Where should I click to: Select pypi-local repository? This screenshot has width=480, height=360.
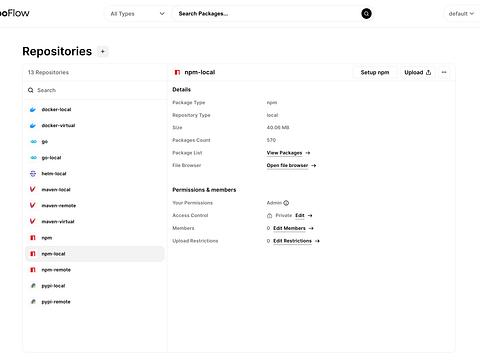95,286
